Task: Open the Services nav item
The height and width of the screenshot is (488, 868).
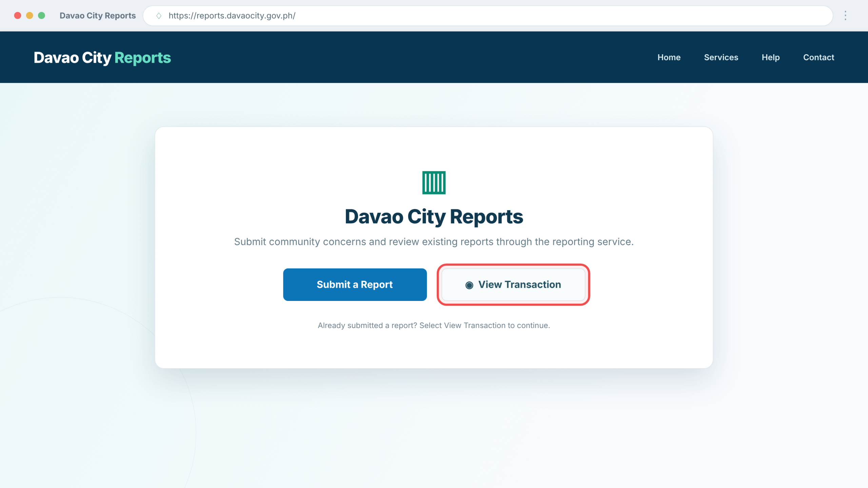Action: click(x=721, y=57)
